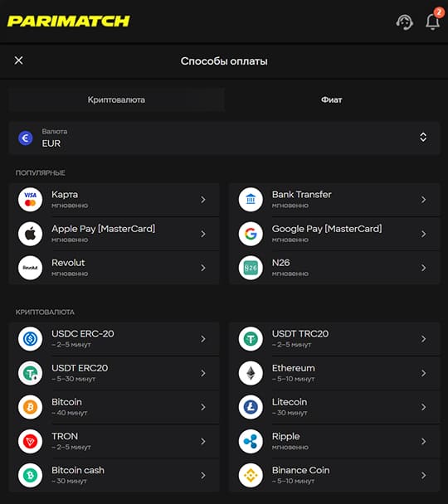The height and width of the screenshot is (504, 448).
Task: Select the Ripple logo icon
Action: [251, 441]
